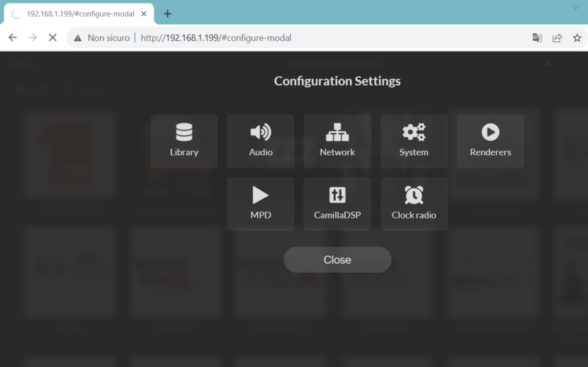The width and height of the screenshot is (588, 367).
Task: Select the 192.168.1.199 browser tab
Action: pos(79,13)
